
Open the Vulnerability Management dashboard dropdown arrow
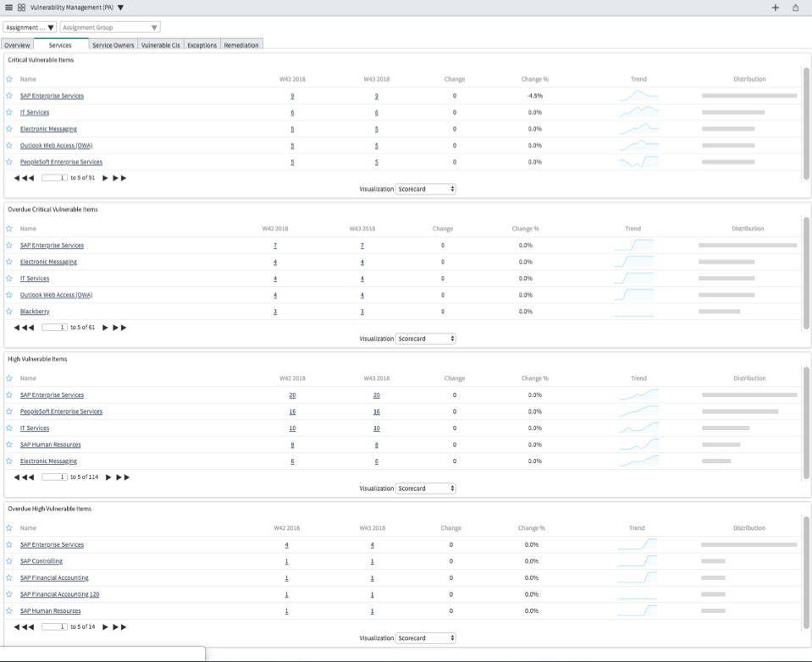(x=121, y=8)
